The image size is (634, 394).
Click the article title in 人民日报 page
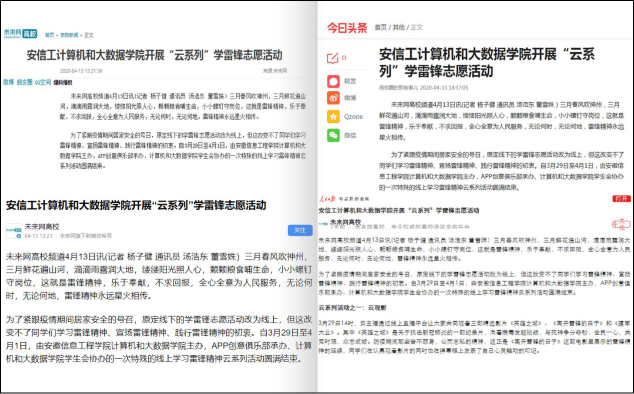399,210
